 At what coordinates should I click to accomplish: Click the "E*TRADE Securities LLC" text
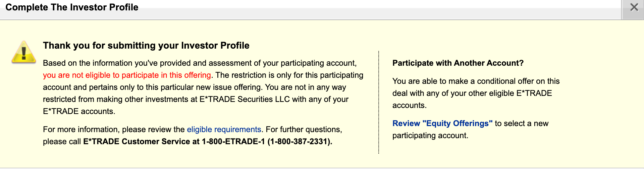(x=245, y=99)
